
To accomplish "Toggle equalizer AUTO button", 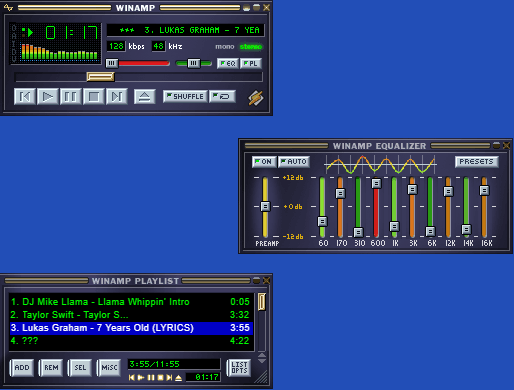I will click(x=294, y=162).
